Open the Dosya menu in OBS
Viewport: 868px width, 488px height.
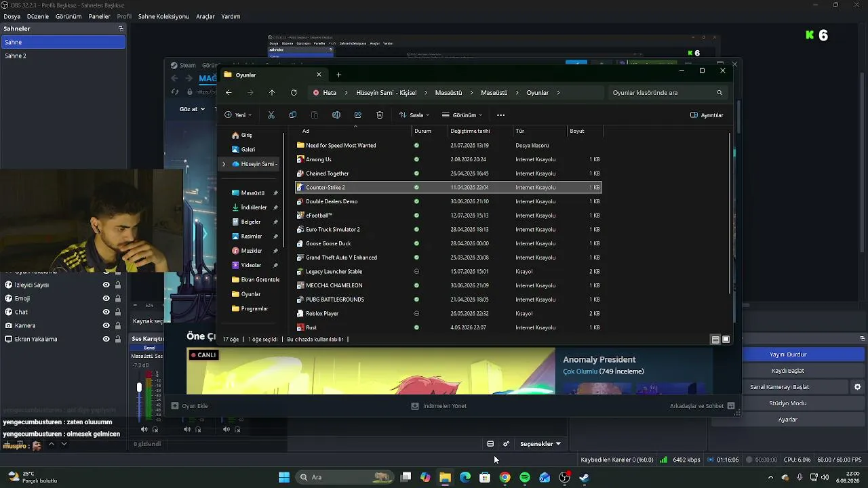[12, 16]
